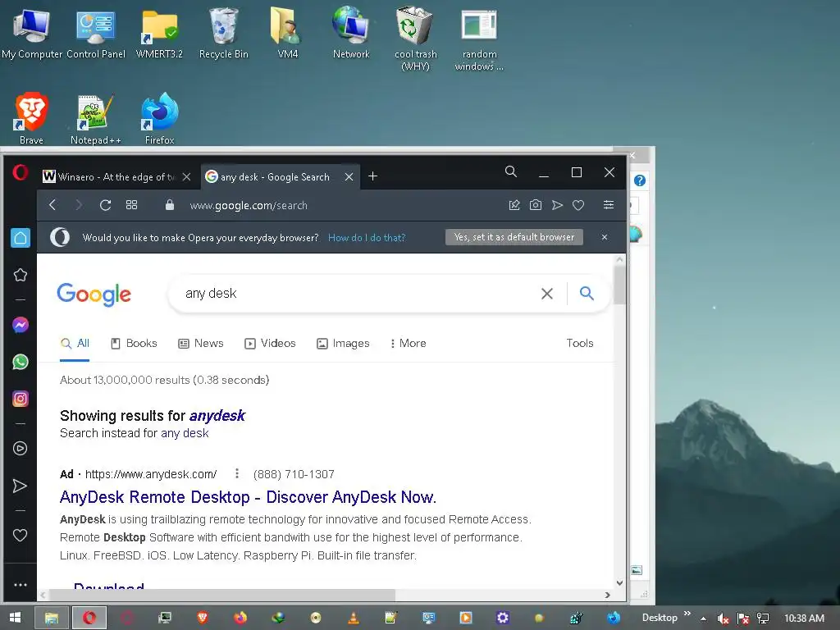Open Messenger in the Opera sidebar
840x630 pixels.
21,325
